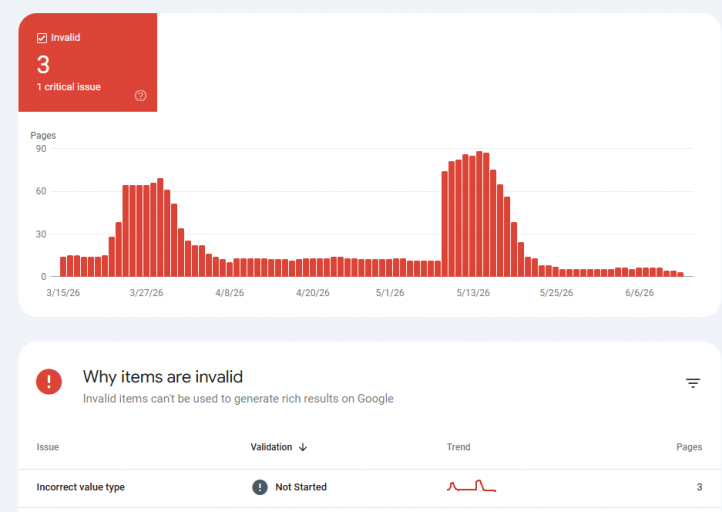The height and width of the screenshot is (512, 722).
Task: Click the Issue column header
Action: pos(47,447)
